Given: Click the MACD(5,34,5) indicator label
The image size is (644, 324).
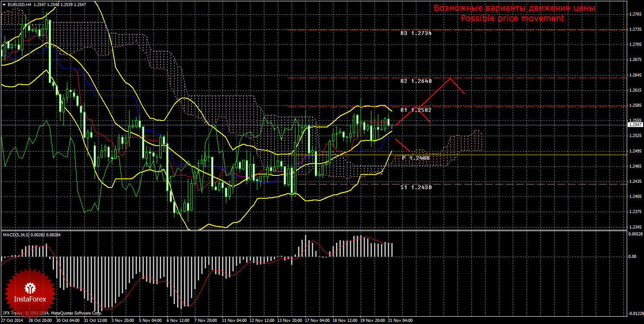Looking at the screenshot, I should [x=17, y=235].
